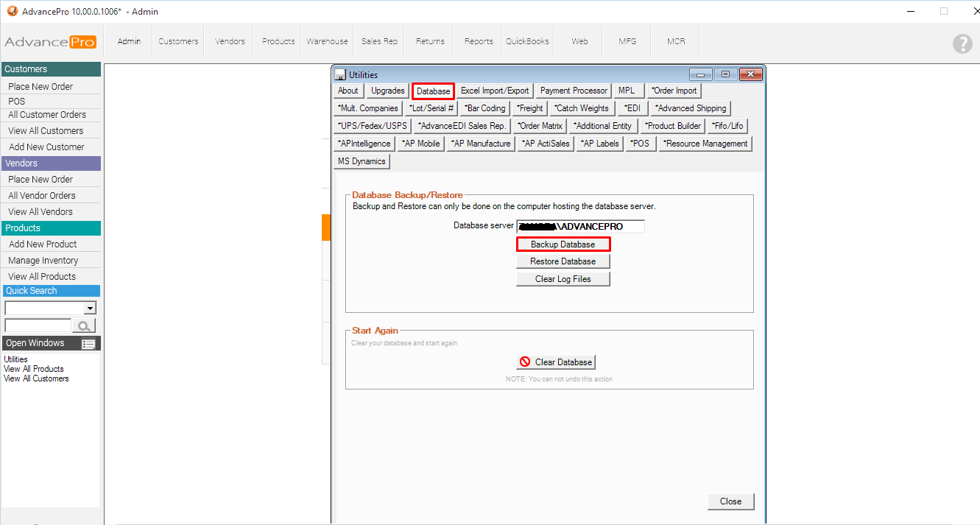The image size is (980, 525).
Task: Open the Warehouse menu
Action: point(328,41)
